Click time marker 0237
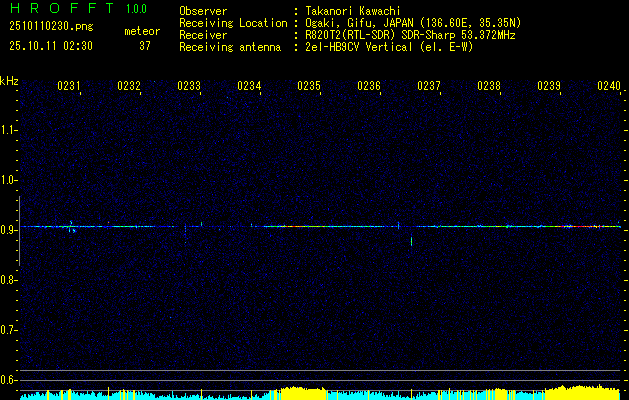Viewport: 629px width, 400px height. [428, 86]
